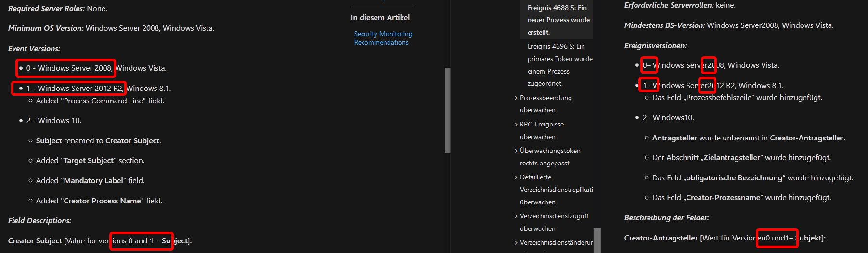868x253 pixels.
Task: Open Ereignis 4696 S article in sidebar
Action: 560,65
